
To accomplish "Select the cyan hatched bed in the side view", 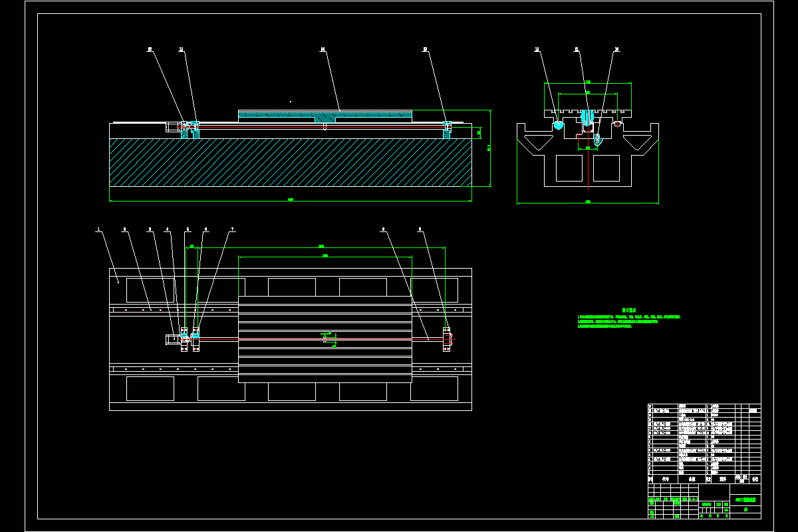I will point(291,162).
